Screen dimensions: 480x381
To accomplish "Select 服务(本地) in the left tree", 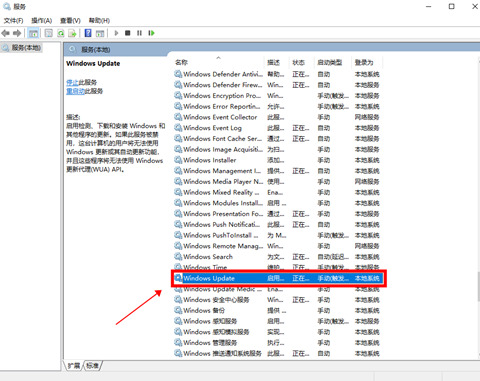I will pos(22,48).
